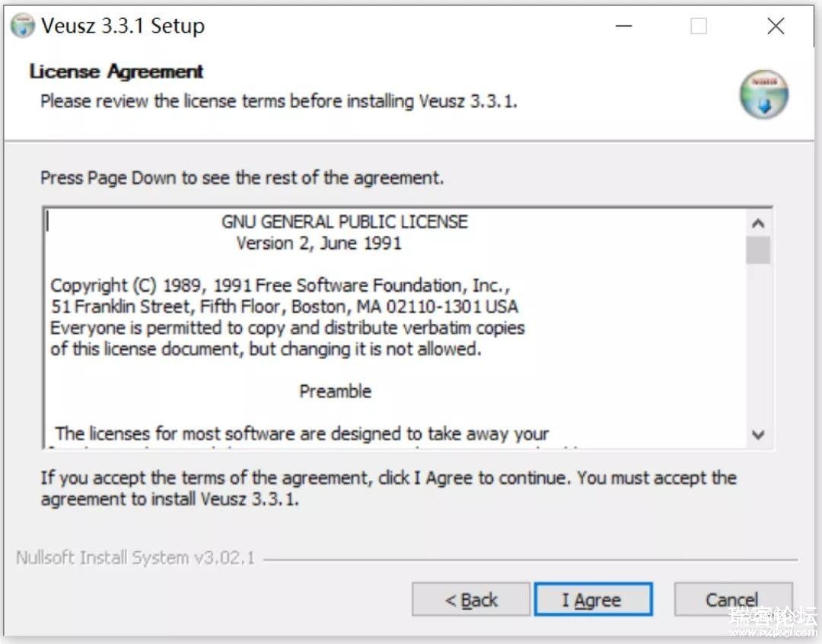Click the Nullsoft Install System v3.02.1 label

135,557
